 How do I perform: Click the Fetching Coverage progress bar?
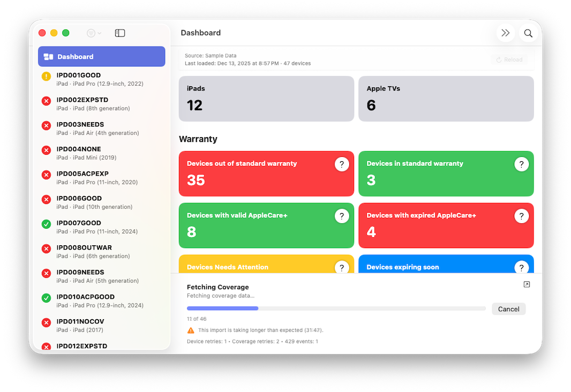click(x=336, y=308)
